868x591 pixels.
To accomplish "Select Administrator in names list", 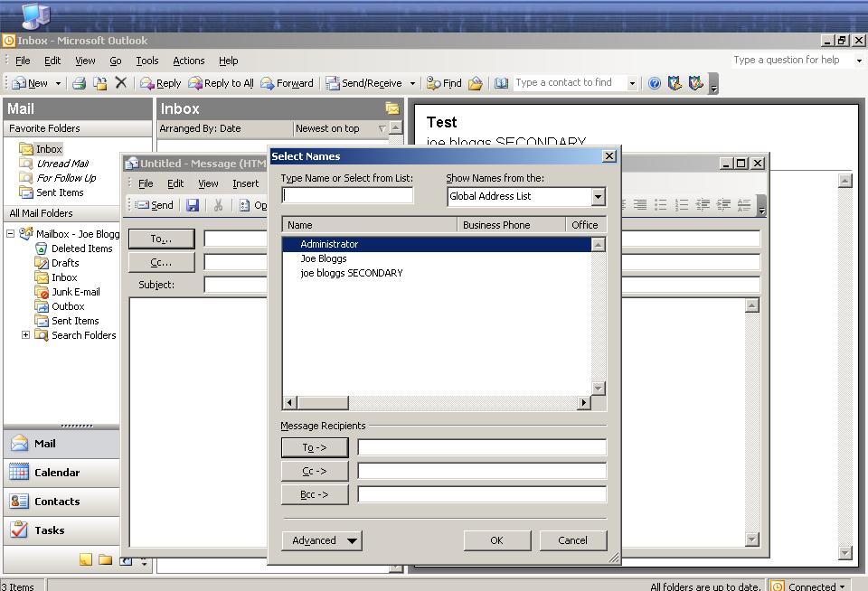I will (x=437, y=244).
